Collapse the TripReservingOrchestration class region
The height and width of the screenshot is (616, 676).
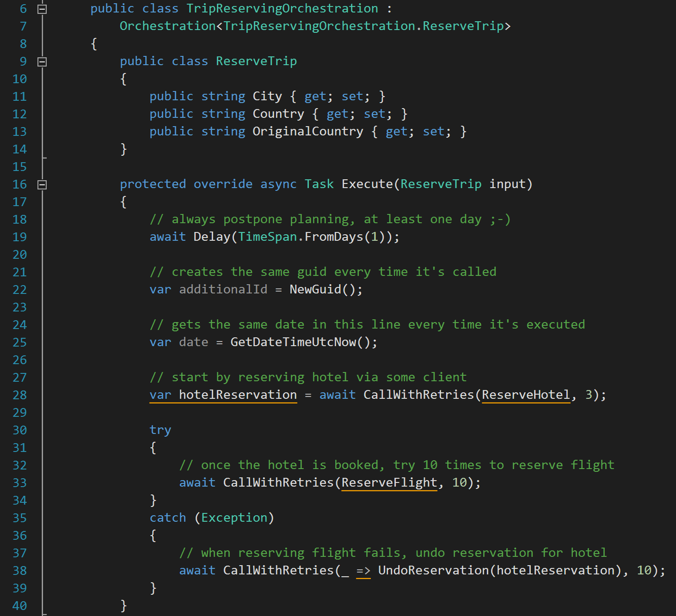42,8
